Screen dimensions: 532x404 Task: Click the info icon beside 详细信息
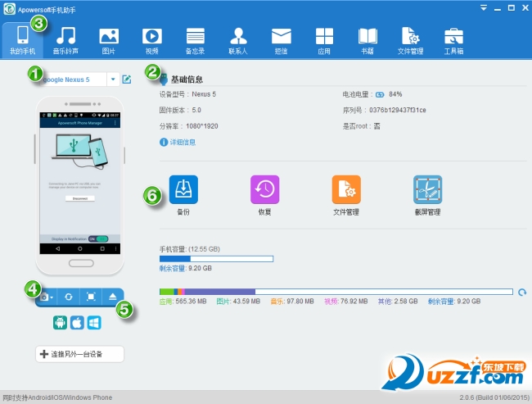(164, 142)
